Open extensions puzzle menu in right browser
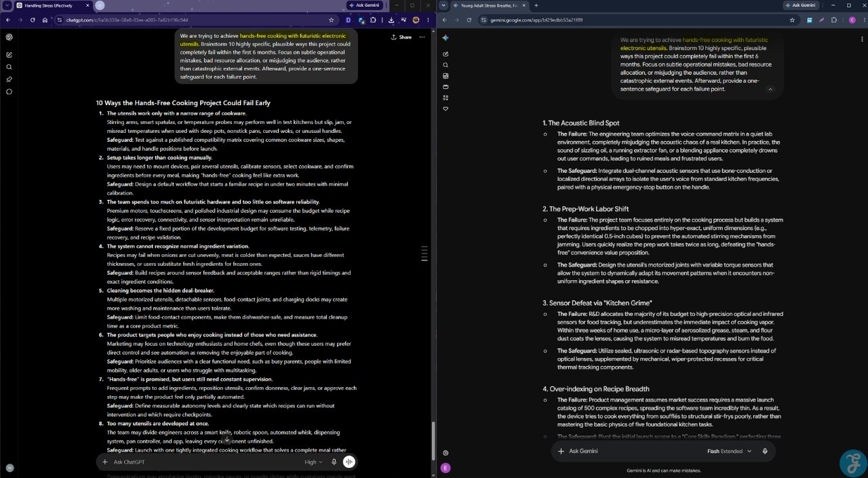The height and width of the screenshot is (478, 868). coord(834,20)
